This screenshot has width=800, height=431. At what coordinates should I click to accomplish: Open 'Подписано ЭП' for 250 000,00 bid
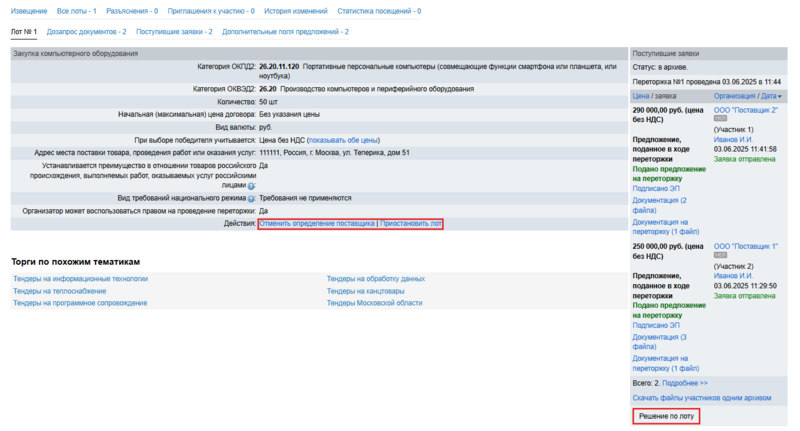[656, 325]
